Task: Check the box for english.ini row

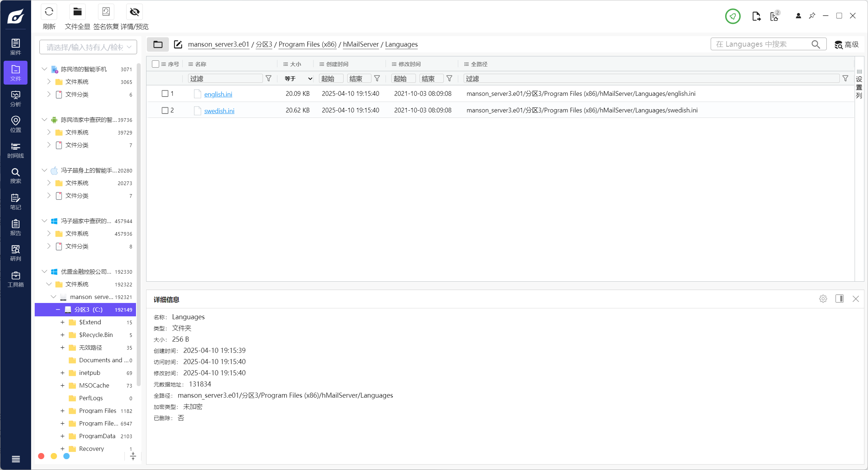Action: coord(165,94)
